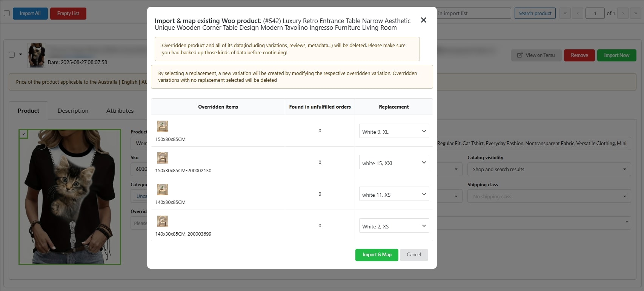Tick the product row checkbox
The width and height of the screenshot is (644, 291).
click(12, 55)
